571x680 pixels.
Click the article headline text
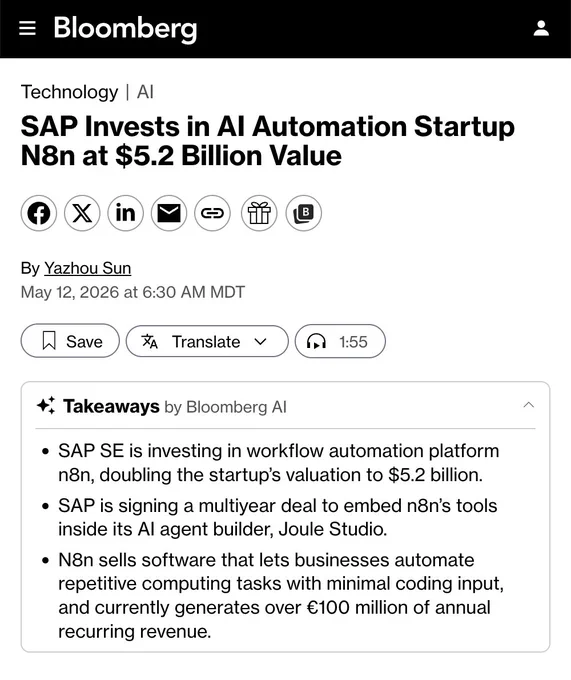(268, 141)
